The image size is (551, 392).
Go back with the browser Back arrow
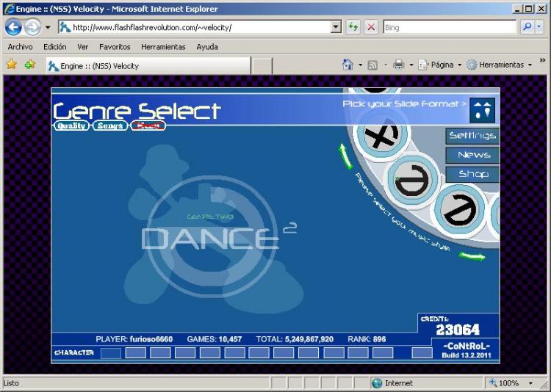13,27
